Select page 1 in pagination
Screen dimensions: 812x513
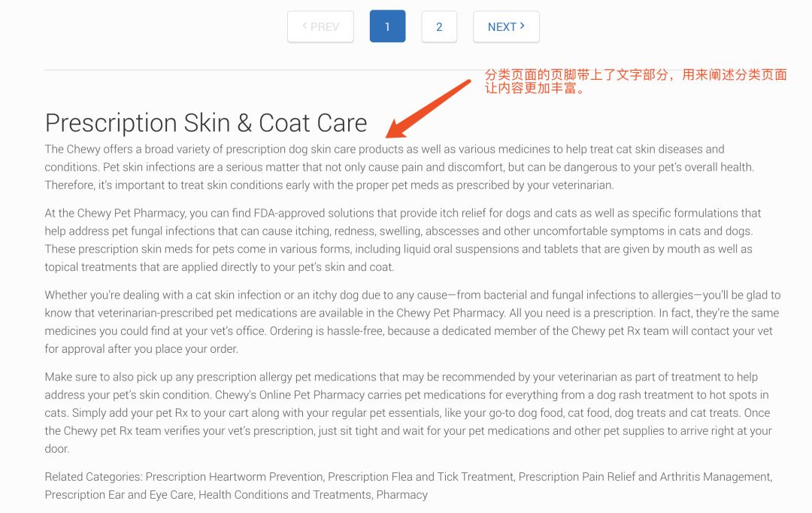tap(387, 26)
